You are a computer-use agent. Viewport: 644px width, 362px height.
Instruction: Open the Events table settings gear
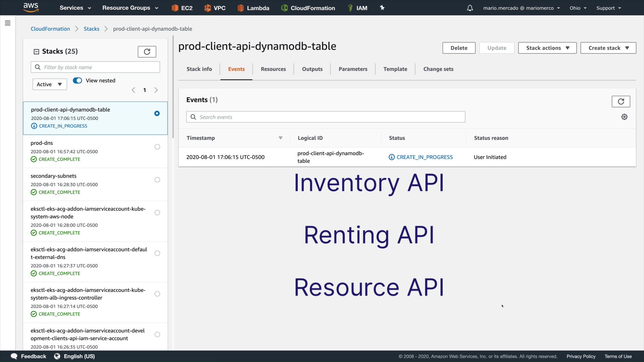coord(624,117)
